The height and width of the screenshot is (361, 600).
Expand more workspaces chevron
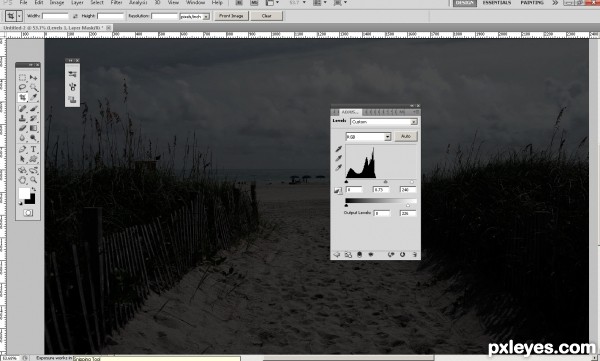tap(555, 3)
